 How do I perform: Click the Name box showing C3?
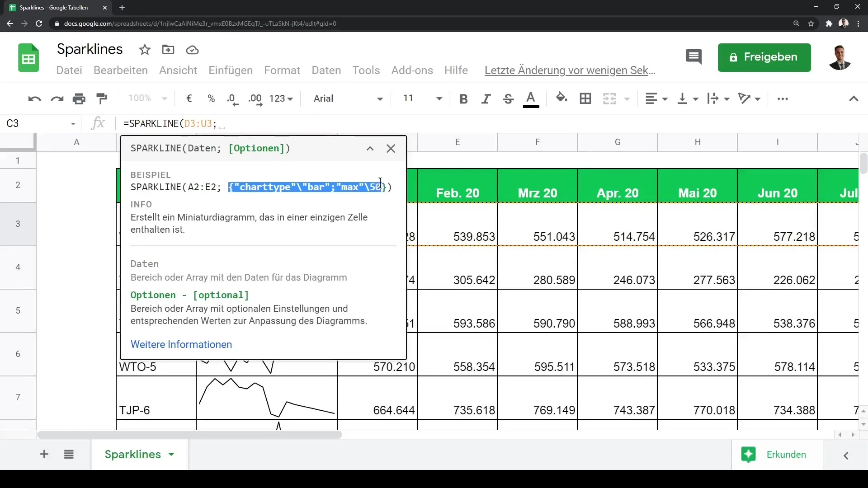point(41,123)
